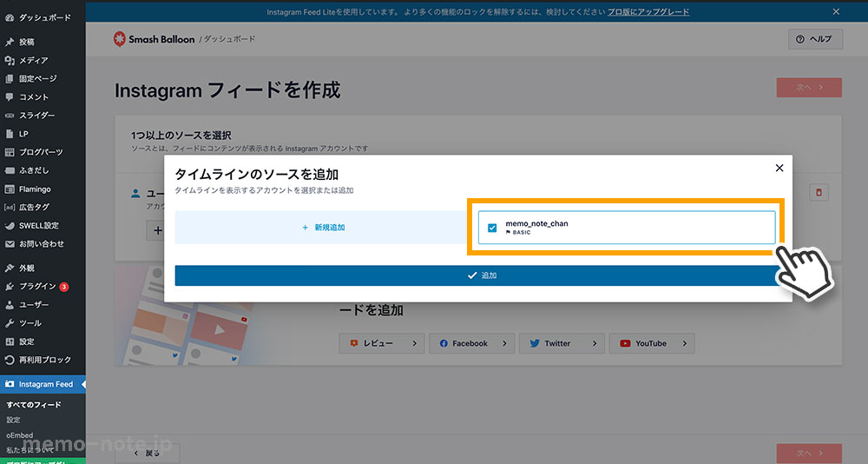Open the 設定 submenu under Instagram Feed

point(13,420)
